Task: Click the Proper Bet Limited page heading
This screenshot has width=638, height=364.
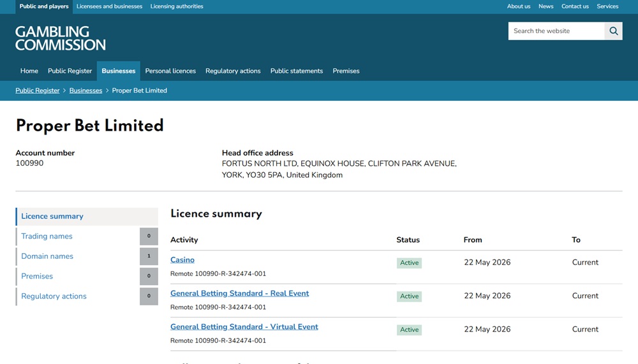Action: pos(89,126)
